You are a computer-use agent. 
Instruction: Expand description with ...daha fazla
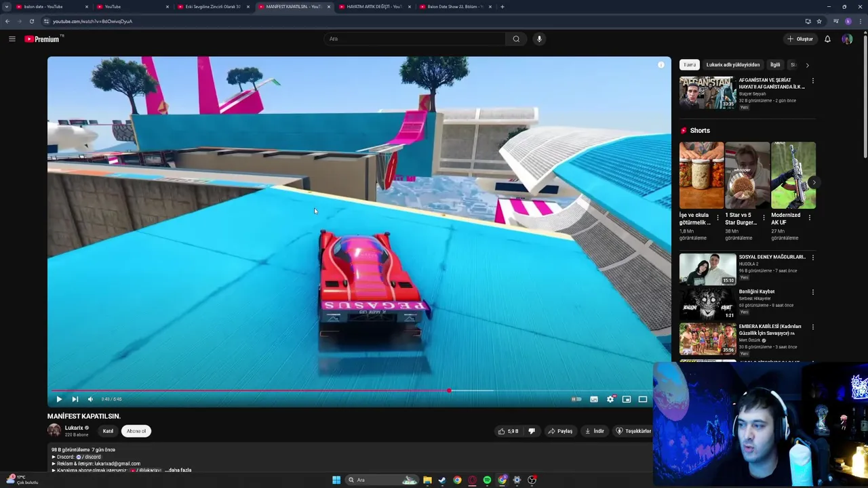(x=178, y=470)
